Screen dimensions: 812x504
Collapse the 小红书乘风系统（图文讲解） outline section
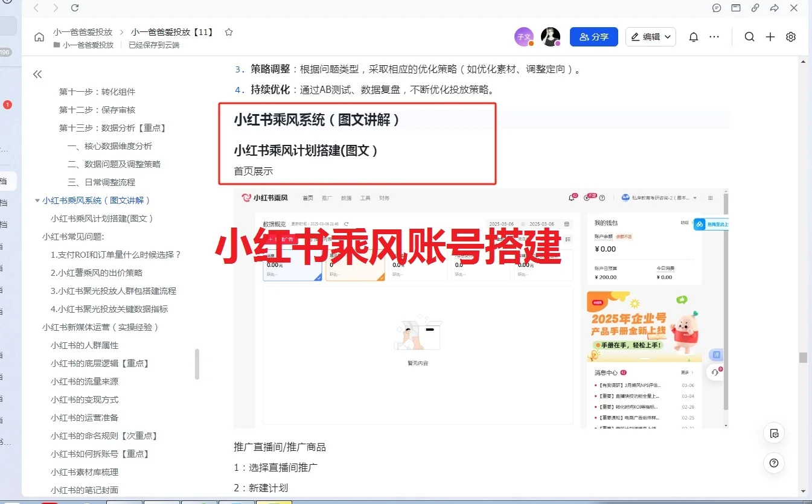click(37, 200)
